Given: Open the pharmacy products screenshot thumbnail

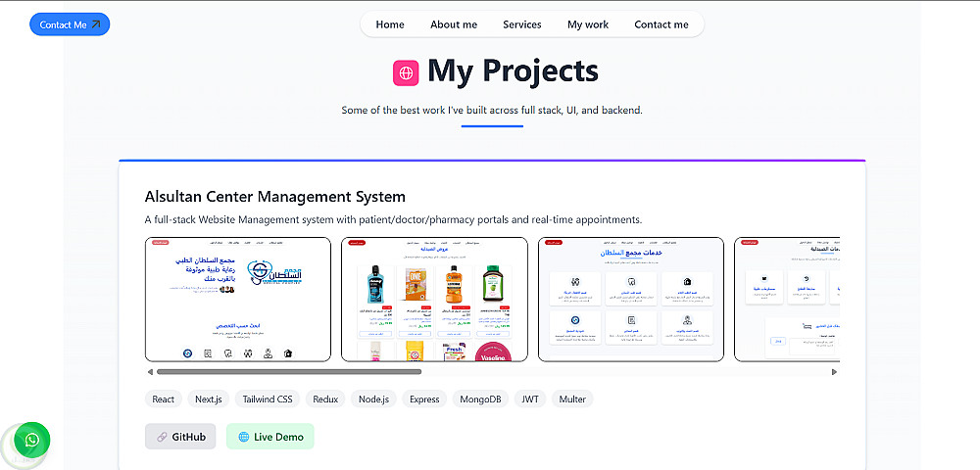Looking at the screenshot, I should [434, 299].
